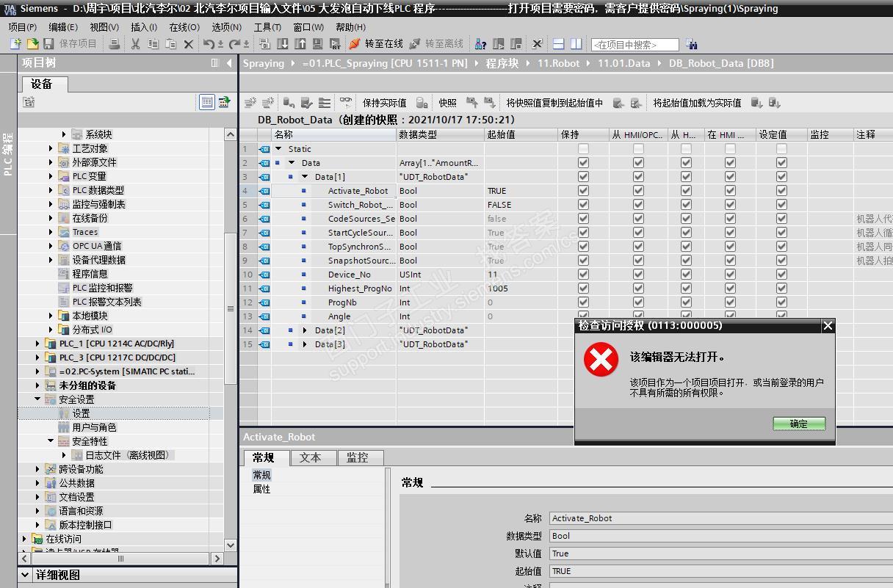
Task: Open the 编辑(E) menu
Action: point(63,26)
